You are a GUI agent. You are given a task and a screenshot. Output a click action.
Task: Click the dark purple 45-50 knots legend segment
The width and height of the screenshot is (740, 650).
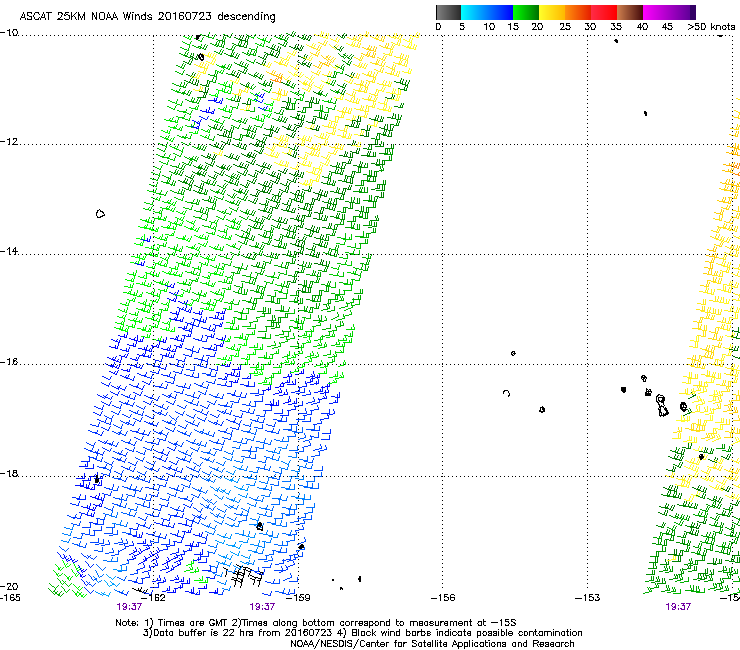[x=682, y=12]
